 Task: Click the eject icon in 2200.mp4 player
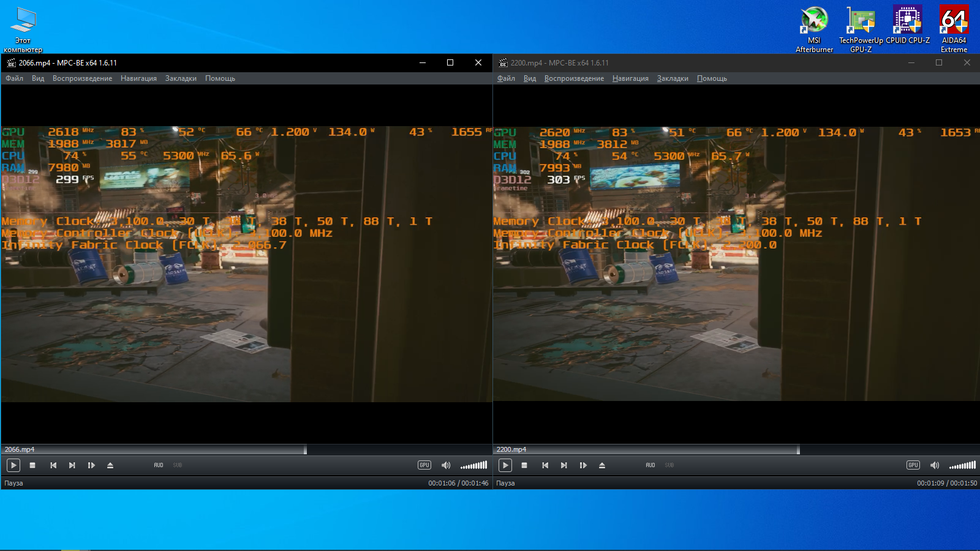602,465
